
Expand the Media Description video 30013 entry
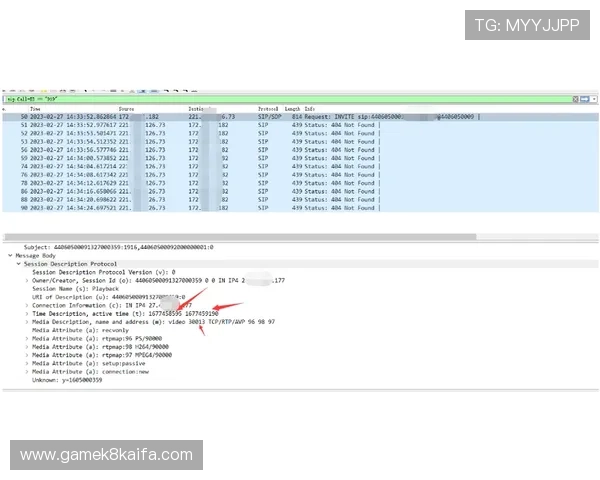(27, 322)
